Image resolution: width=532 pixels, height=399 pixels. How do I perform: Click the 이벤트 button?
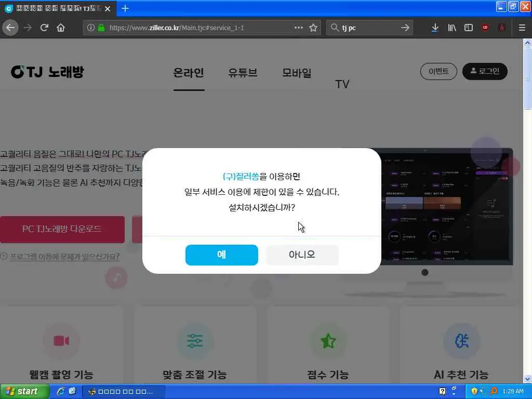[438, 71]
